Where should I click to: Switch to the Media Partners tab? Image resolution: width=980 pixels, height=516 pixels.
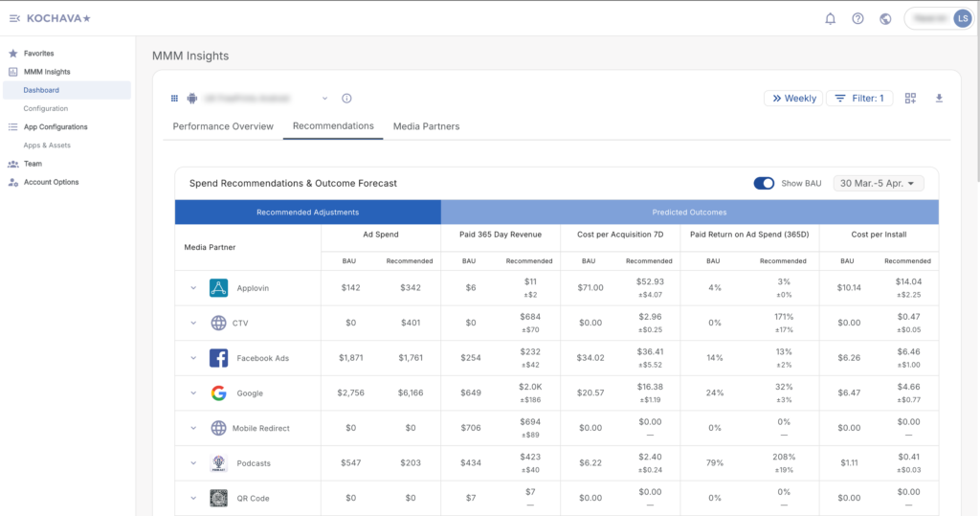(x=426, y=126)
